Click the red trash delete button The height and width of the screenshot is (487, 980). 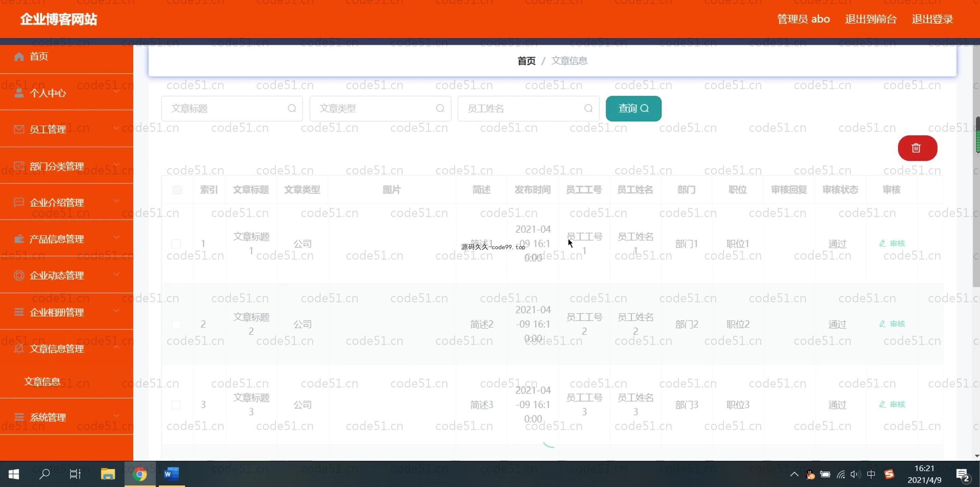point(917,148)
